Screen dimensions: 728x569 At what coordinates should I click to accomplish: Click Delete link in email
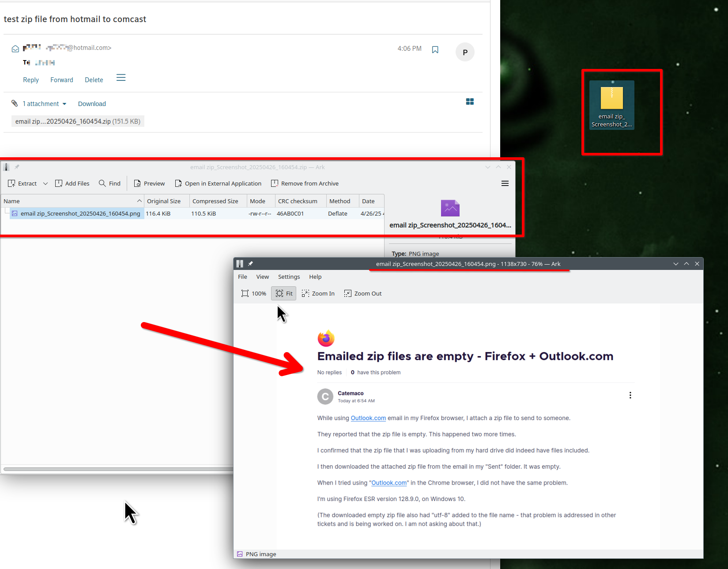(x=94, y=80)
